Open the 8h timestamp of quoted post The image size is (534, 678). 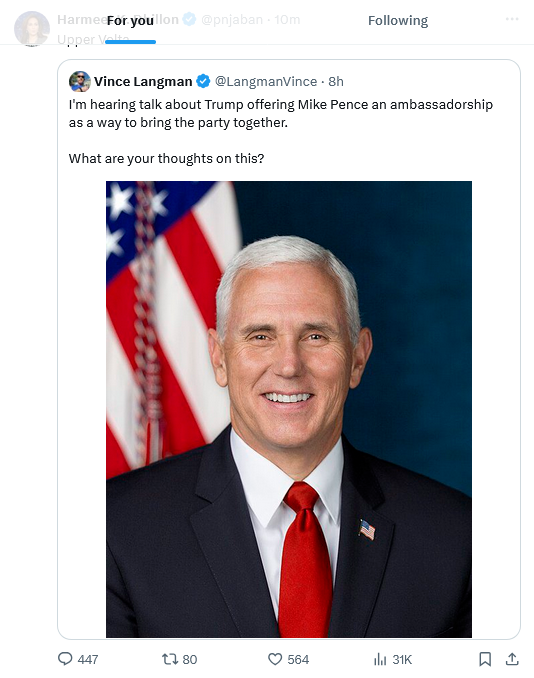point(336,81)
